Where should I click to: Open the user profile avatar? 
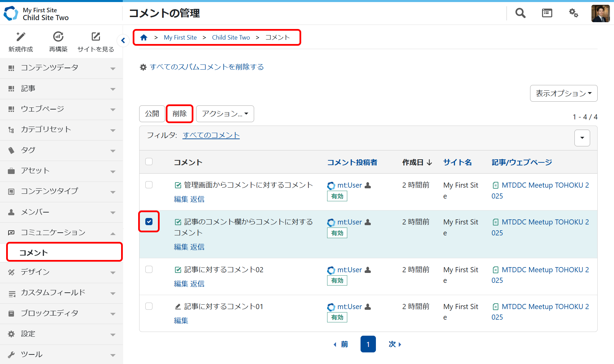coord(600,14)
